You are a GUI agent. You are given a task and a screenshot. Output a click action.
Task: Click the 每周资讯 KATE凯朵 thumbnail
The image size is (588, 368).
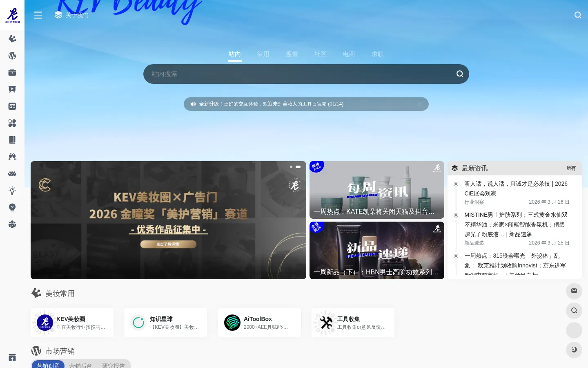377,190
